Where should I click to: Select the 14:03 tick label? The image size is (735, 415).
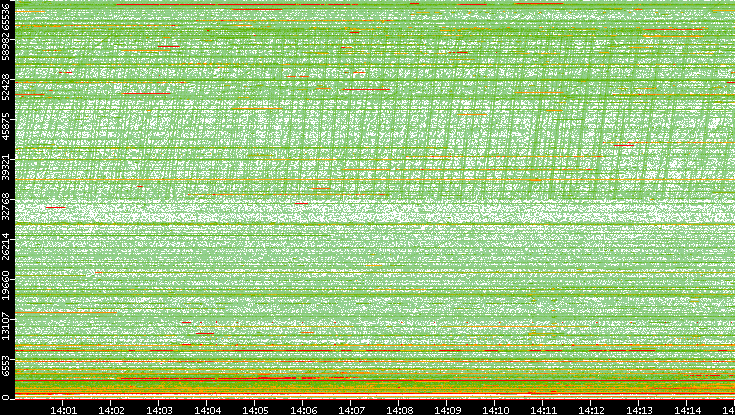coord(159,410)
